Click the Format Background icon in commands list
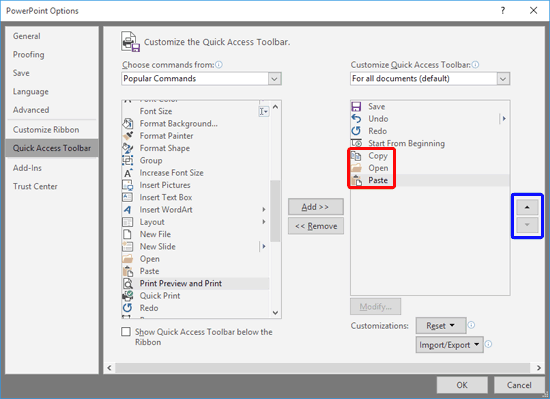550x399 pixels. (127, 123)
